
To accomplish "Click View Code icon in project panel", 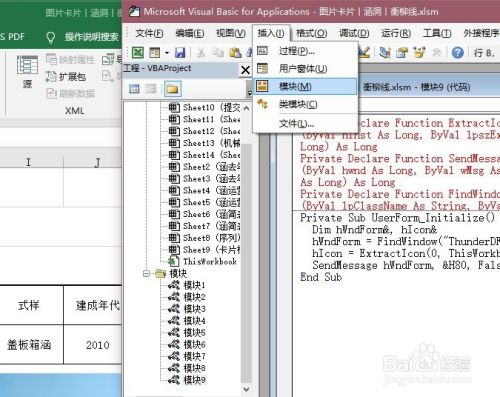I will 134,89.
